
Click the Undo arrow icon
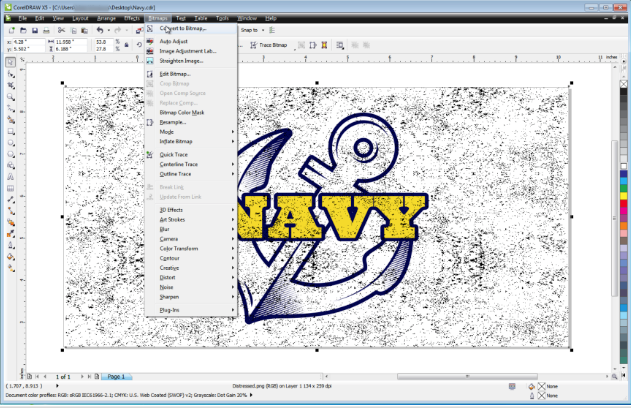(100, 30)
